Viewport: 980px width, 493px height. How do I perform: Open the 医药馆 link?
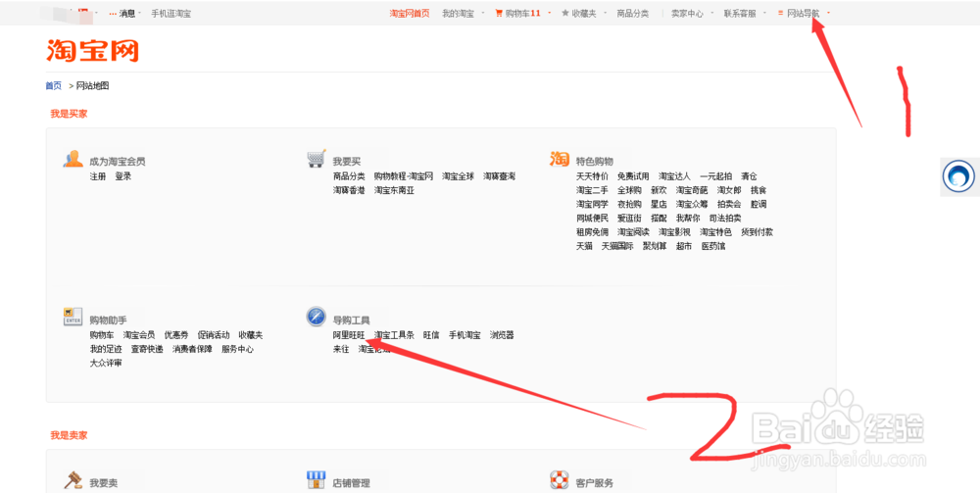pyautogui.click(x=713, y=246)
